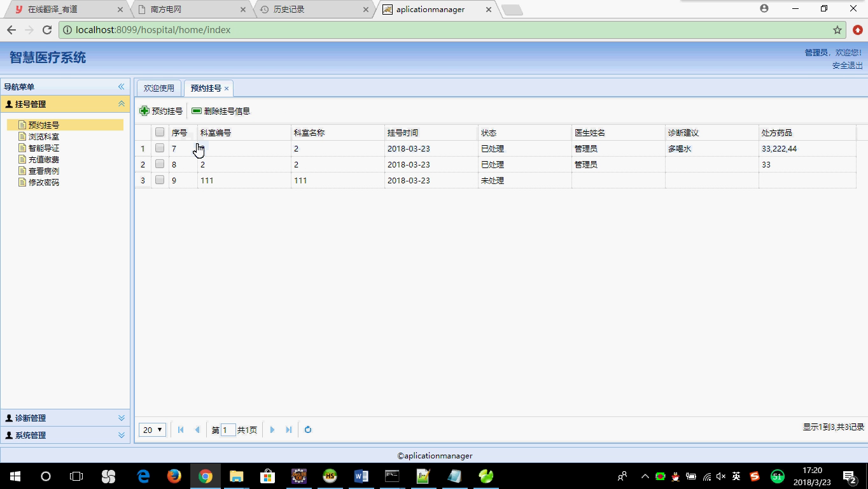Click 安全退出 logout link
The height and width of the screenshot is (489, 868).
click(847, 65)
